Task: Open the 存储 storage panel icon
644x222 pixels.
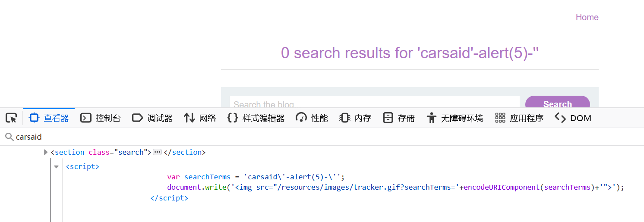Action: (388, 118)
